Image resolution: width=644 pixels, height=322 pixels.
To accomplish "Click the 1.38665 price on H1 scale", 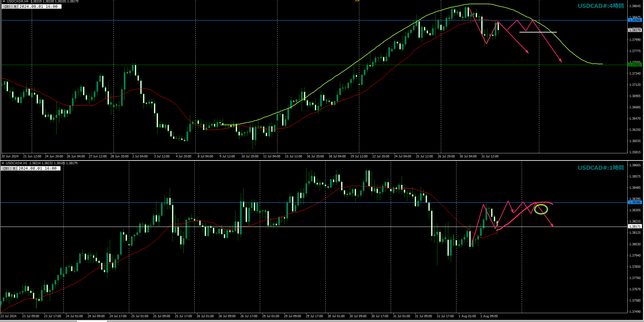I will (x=635, y=165).
